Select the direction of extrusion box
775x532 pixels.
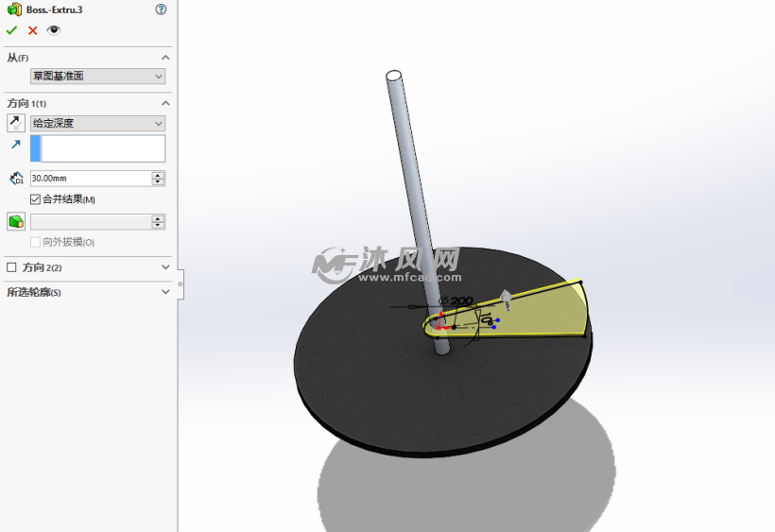[98, 148]
